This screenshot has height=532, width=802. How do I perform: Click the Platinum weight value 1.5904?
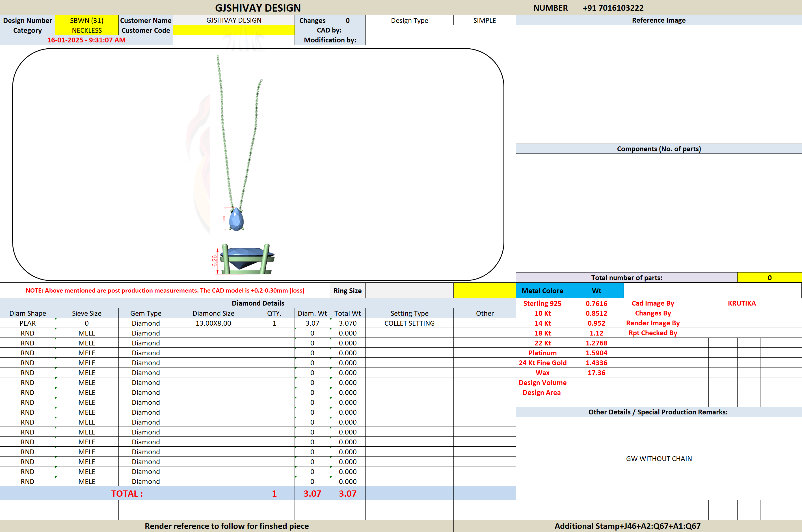[x=596, y=353]
